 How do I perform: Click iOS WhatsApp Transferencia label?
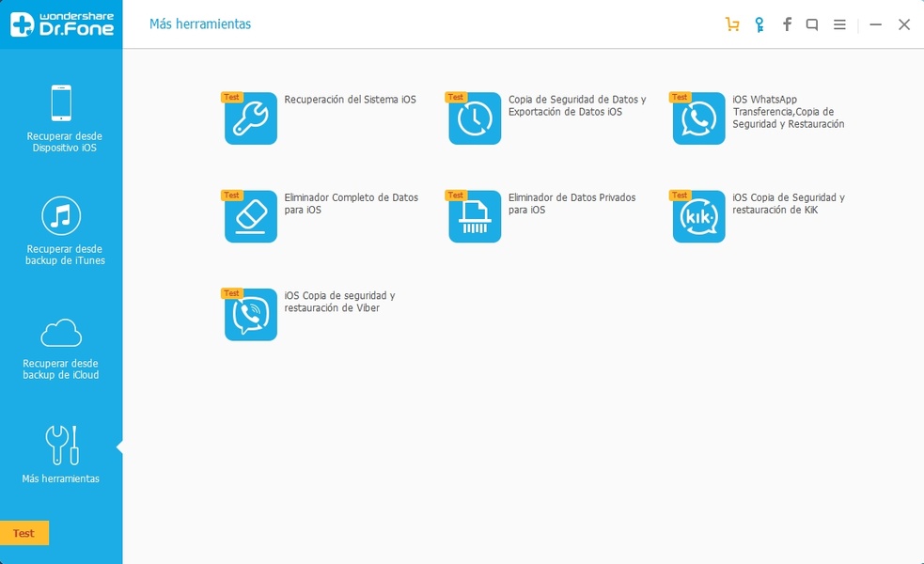click(789, 111)
